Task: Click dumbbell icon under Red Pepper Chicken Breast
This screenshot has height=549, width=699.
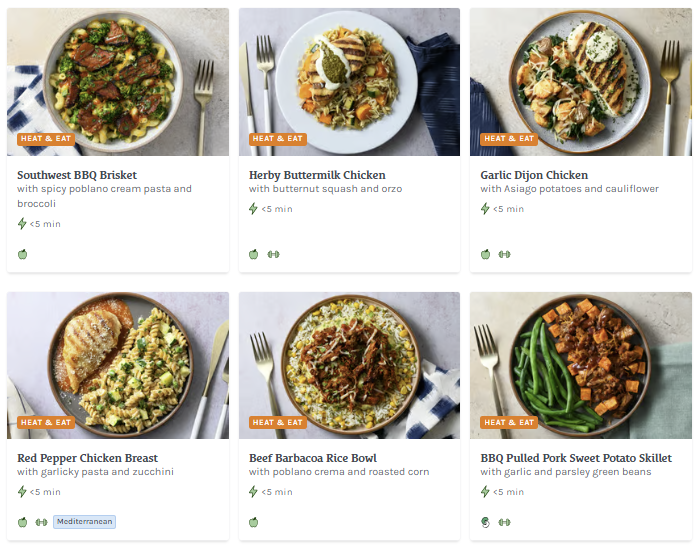Action: point(41,522)
